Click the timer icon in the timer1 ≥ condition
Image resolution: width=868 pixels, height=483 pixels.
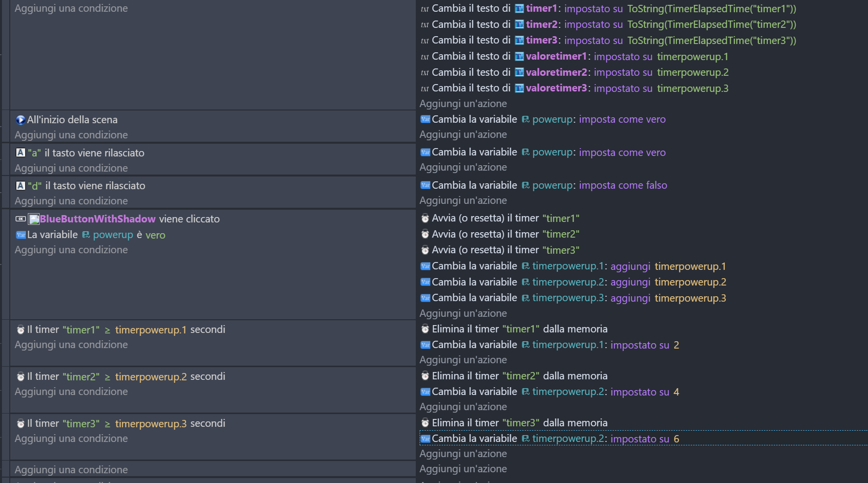click(x=21, y=330)
